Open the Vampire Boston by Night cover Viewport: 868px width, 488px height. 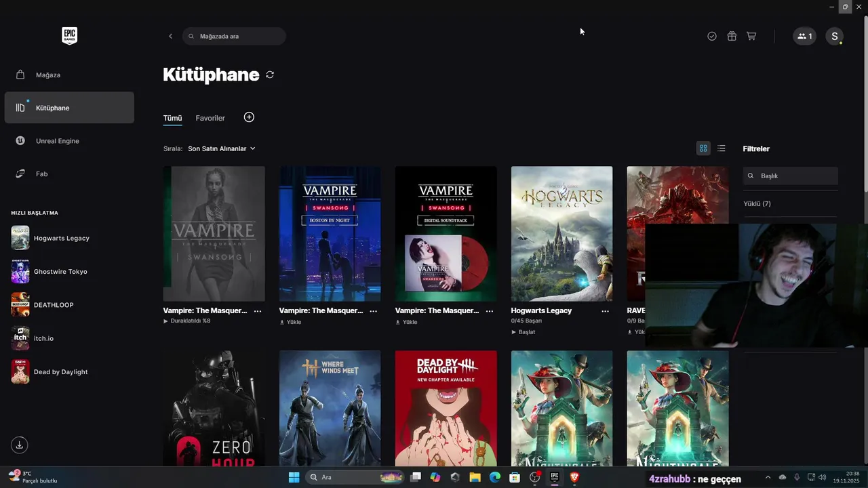pyautogui.click(x=330, y=234)
